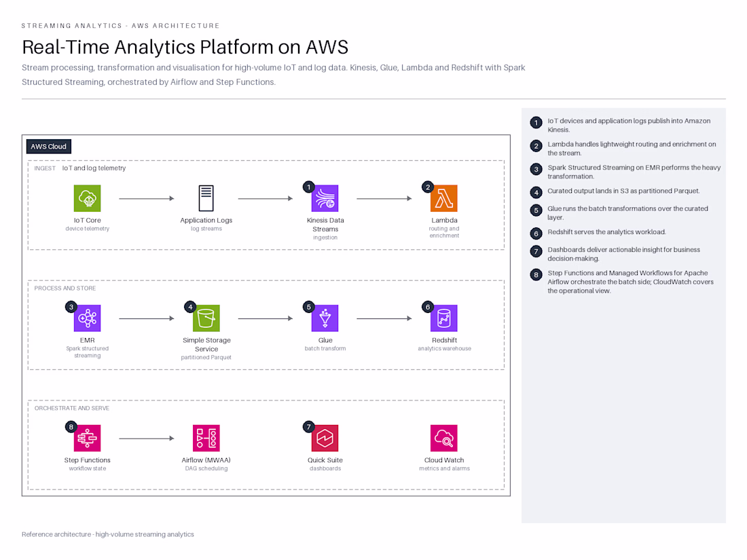The height and width of the screenshot is (560, 747).
Task: Select the Cloud Watch magnifier icon
Action: [444, 438]
